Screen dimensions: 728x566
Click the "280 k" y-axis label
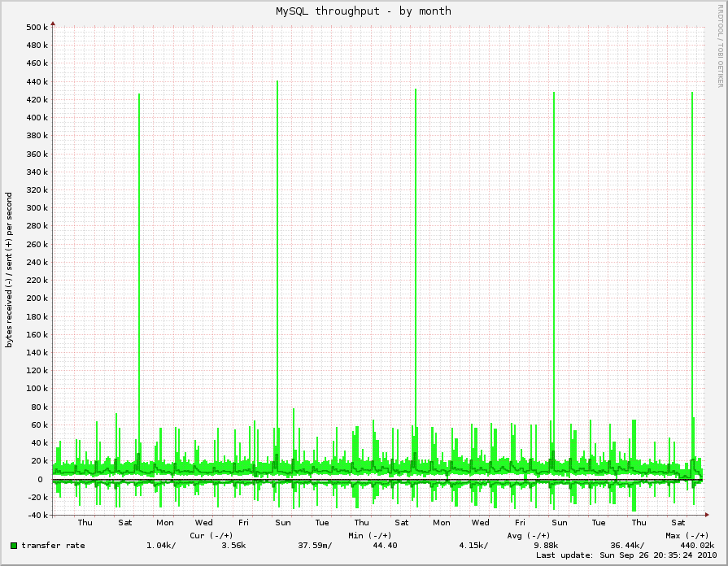[x=37, y=226]
